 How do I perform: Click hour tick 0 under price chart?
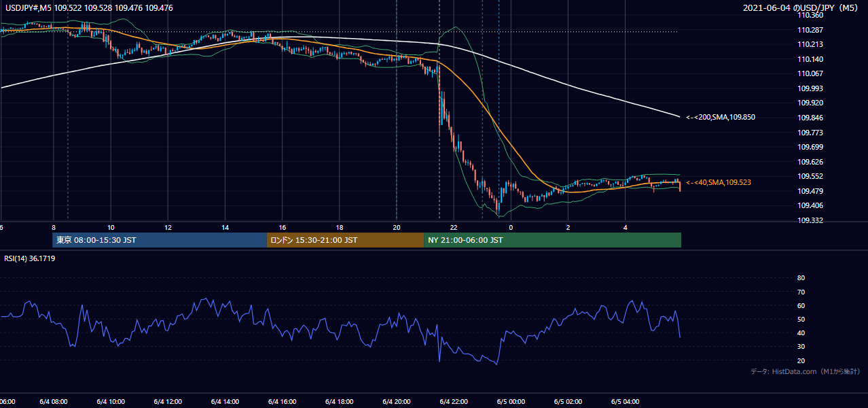coord(511,227)
